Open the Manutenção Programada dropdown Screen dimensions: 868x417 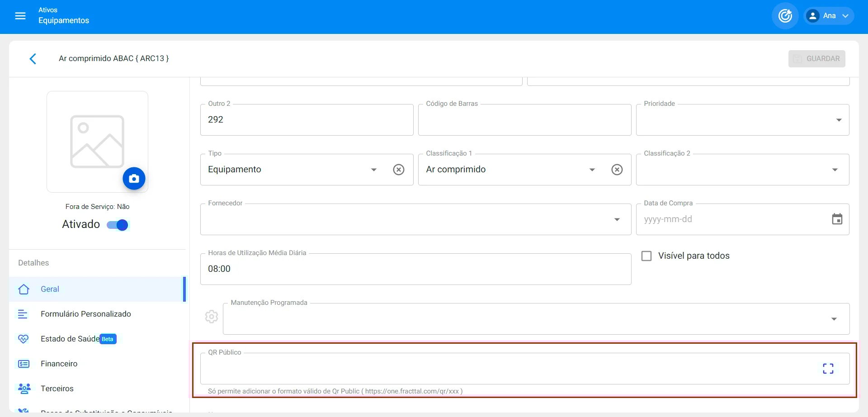coord(834,319)
